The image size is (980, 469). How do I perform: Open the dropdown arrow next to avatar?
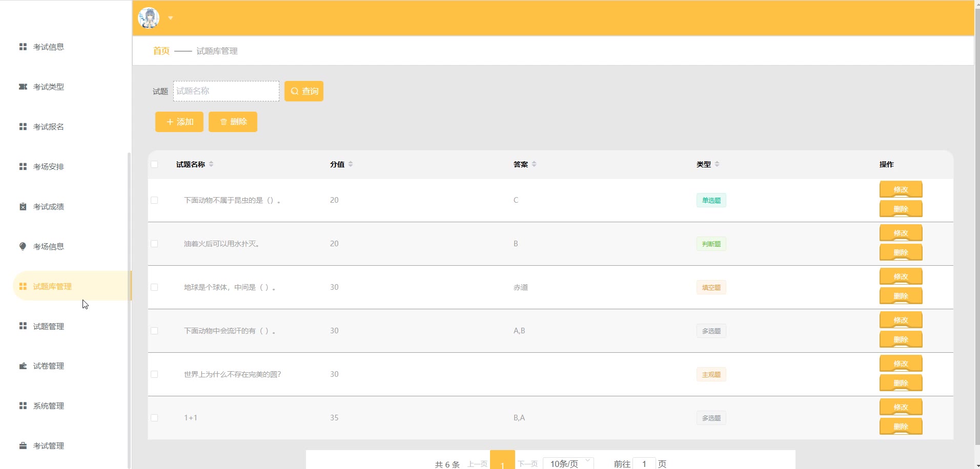pos(171,18)
